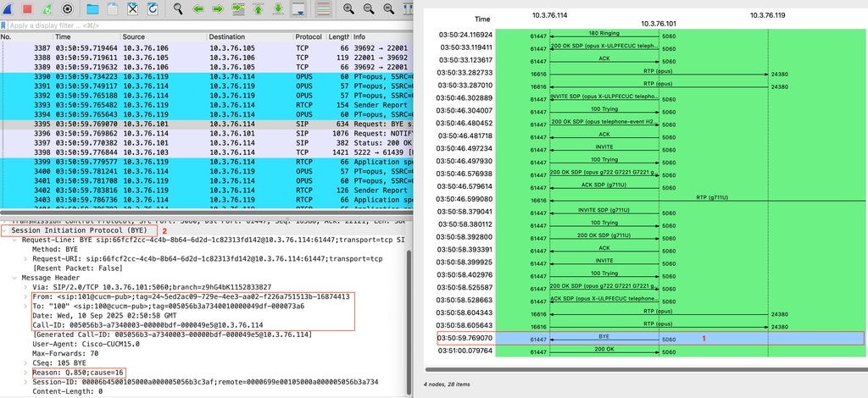Select packet 3396 SIP NOTIFY row
Image resolution: width=868 pixels, height=398 pixels.
click(x=207, y=134)
